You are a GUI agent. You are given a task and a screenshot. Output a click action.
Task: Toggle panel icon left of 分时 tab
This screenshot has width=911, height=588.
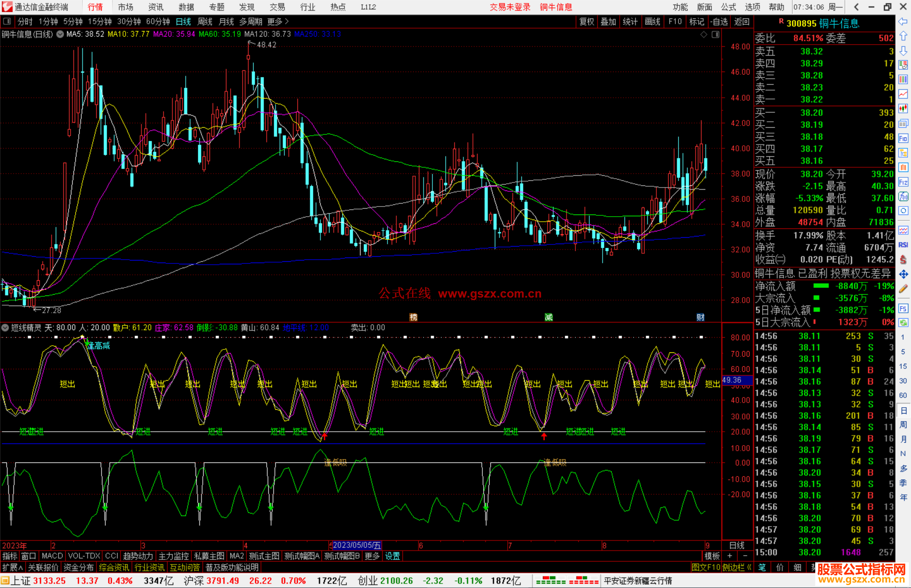[7, 21]
